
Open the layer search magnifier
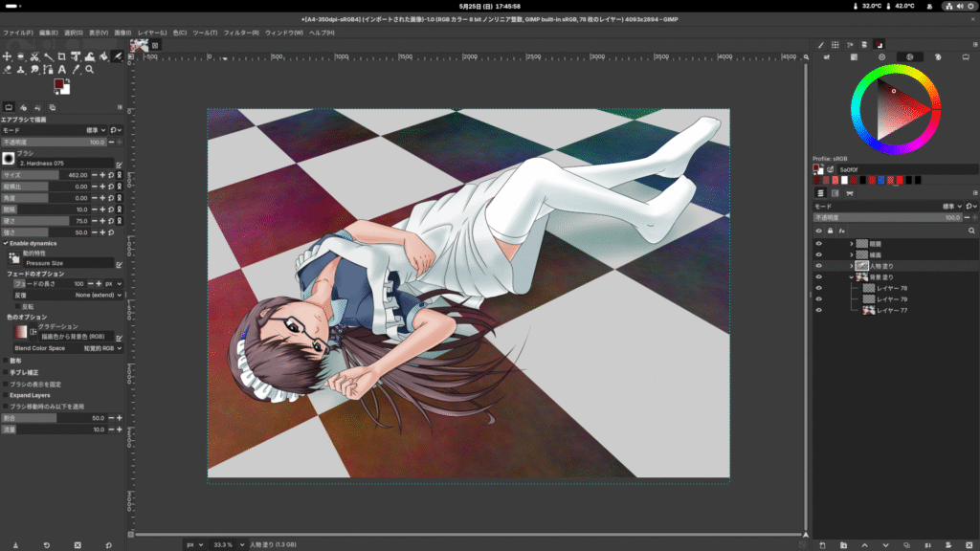pos(971,231)
